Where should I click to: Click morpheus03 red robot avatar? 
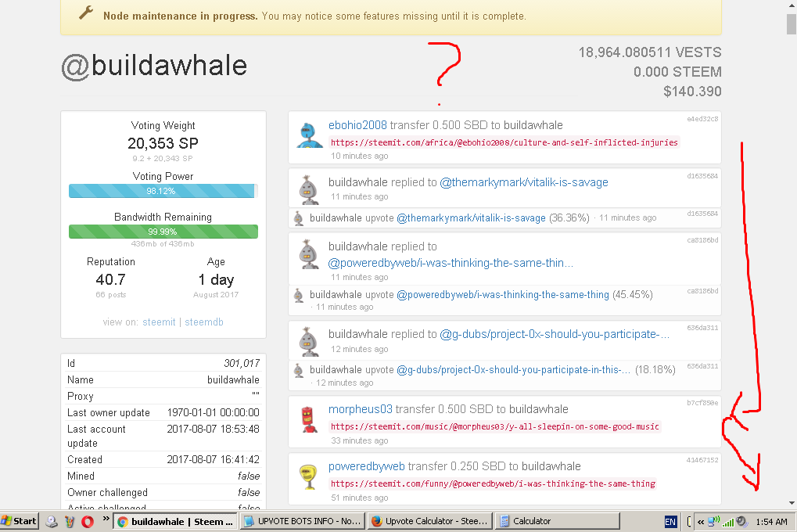click(310, 419)
